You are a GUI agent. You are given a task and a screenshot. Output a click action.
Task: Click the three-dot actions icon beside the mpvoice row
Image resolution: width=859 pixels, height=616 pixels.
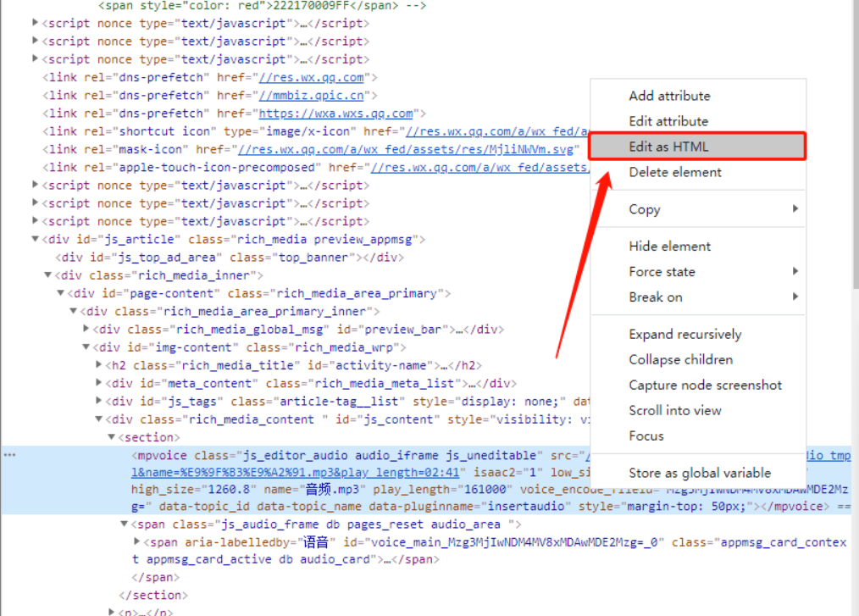pos(10,455)
